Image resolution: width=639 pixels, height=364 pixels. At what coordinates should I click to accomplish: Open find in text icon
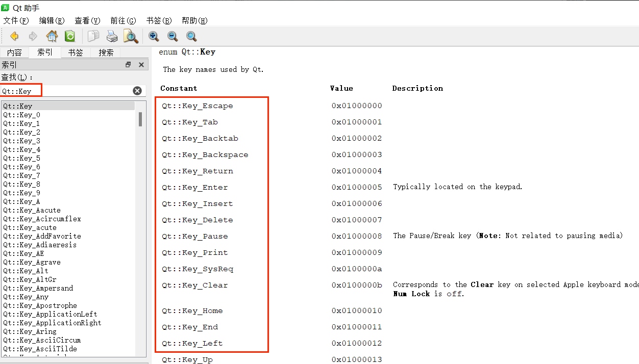[131, 36]
